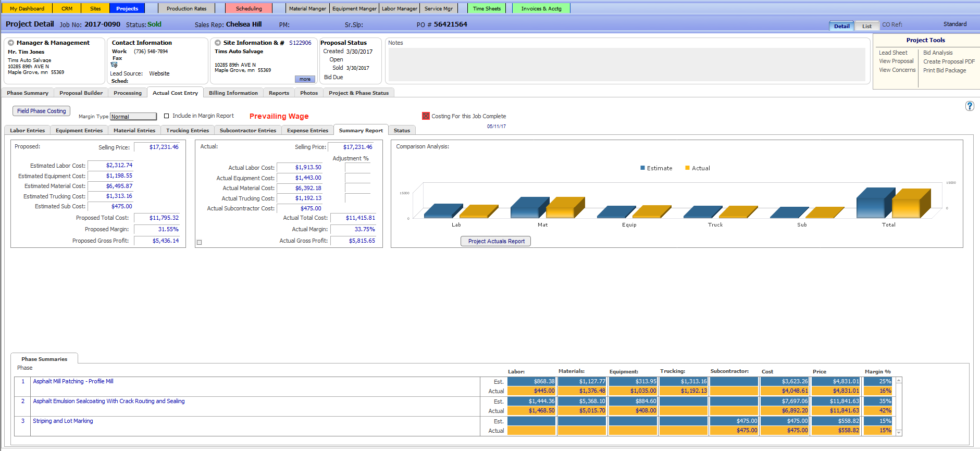980x451 pixels.
Task: Switch to Trucking Entries sub-tab
Action: coord(188,130)
